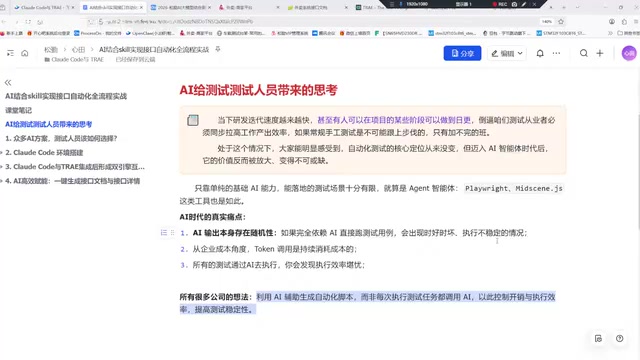Click list item about Token 调用是持续消耗成本的
This screenshot has height=360, width=640.
275,249
